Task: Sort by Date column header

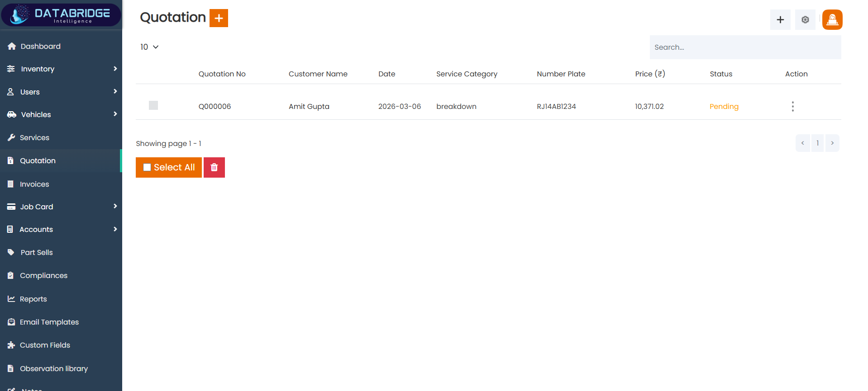Action: 387,74
